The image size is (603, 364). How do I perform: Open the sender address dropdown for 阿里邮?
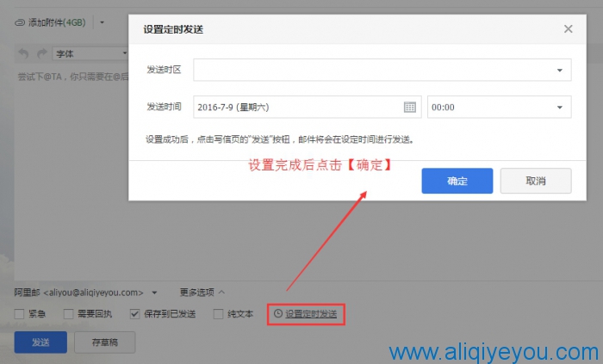[154, 293]
